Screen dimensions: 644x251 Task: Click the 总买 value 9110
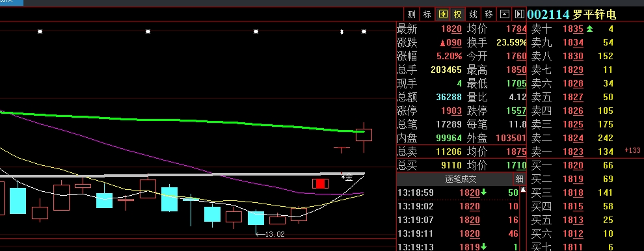click(451, 166)
